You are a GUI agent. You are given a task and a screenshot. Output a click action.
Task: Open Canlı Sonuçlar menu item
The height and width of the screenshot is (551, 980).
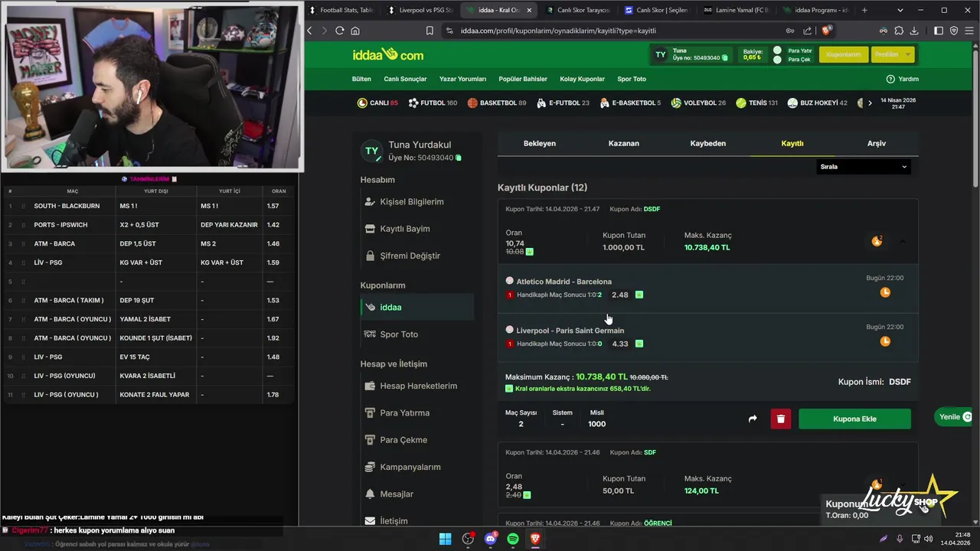click(405, 79)
